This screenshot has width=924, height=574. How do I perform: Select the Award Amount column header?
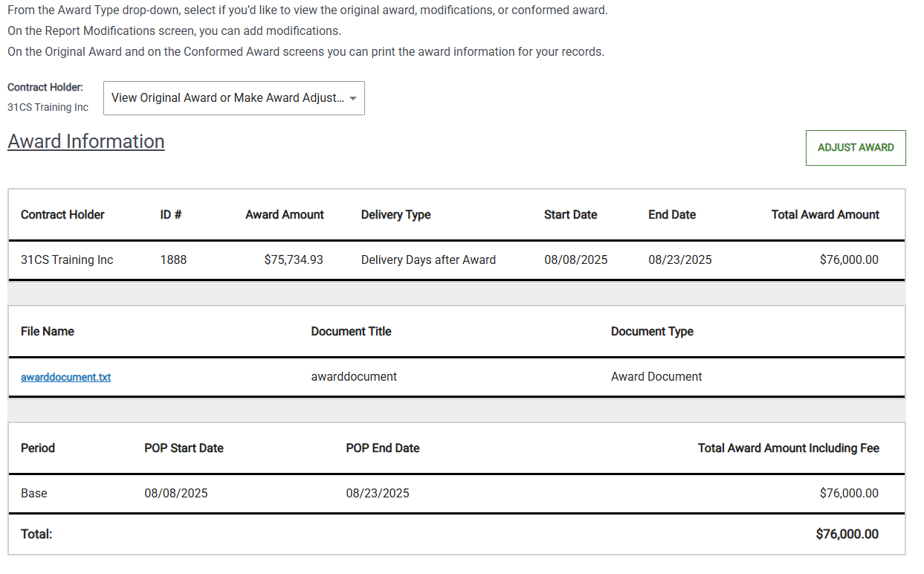pyautogui.click(x=284, y=214)
